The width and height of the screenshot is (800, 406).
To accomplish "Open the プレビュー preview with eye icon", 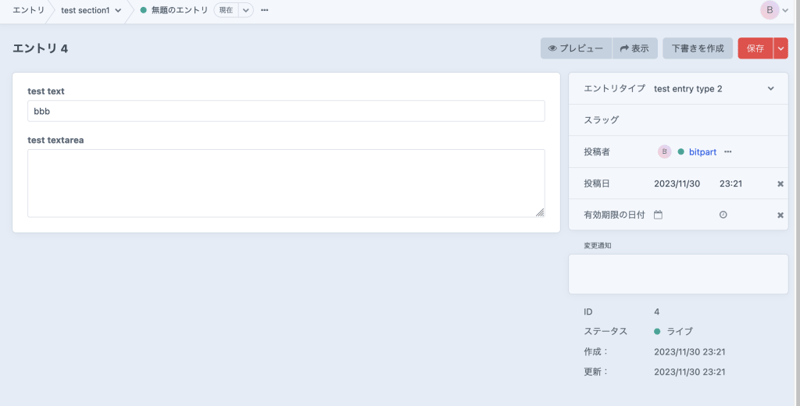I will pos(576,48).
